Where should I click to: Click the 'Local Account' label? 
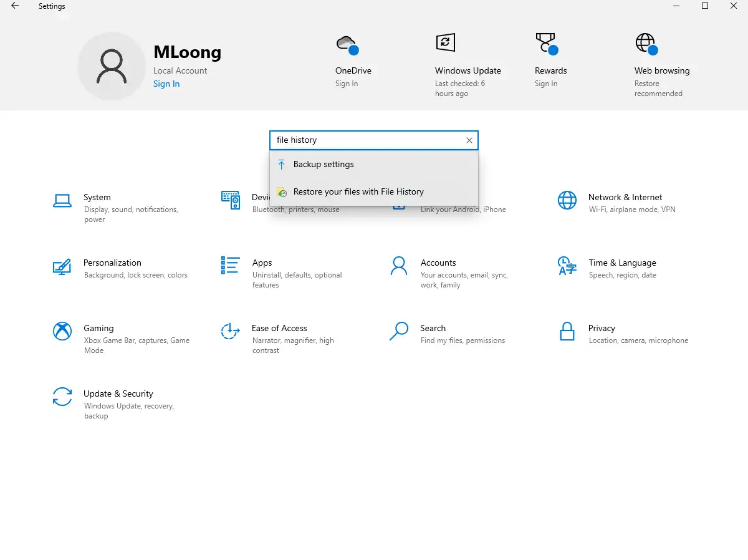coord(180,70)
